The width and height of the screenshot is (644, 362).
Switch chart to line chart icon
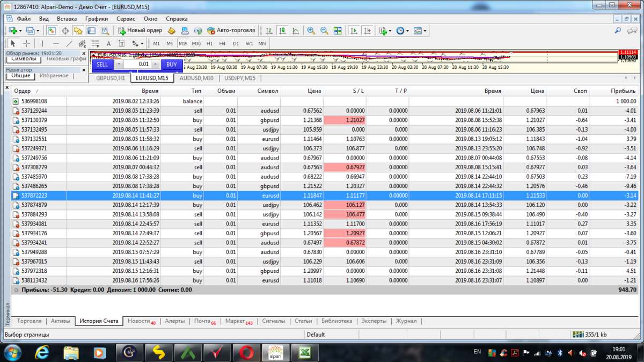(x=296, y=31)
